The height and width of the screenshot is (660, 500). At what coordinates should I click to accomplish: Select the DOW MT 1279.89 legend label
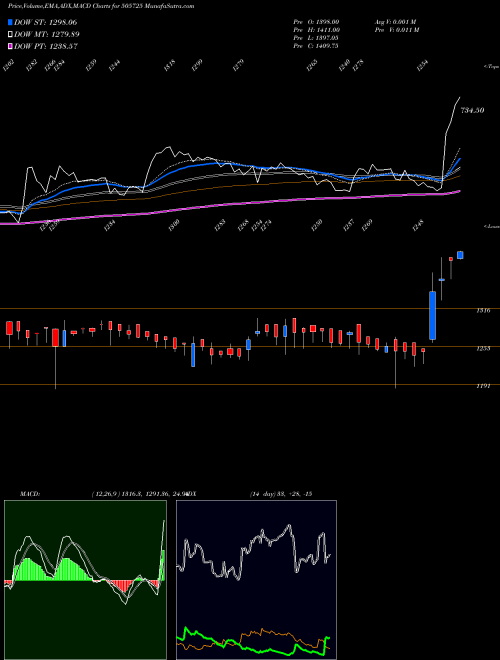[x=47, y=35]
